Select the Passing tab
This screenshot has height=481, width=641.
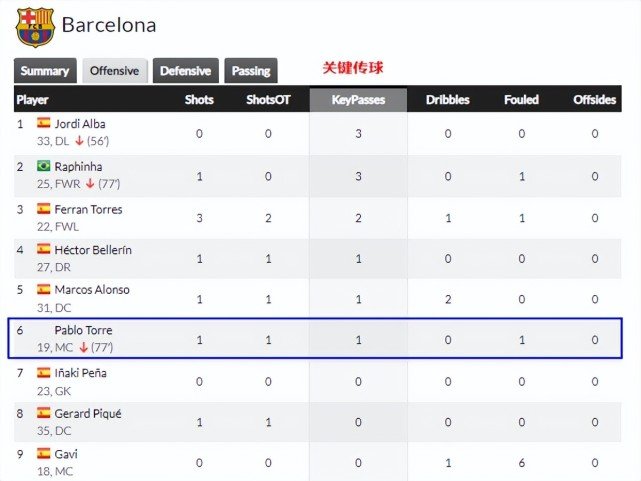tap(251, 71)
